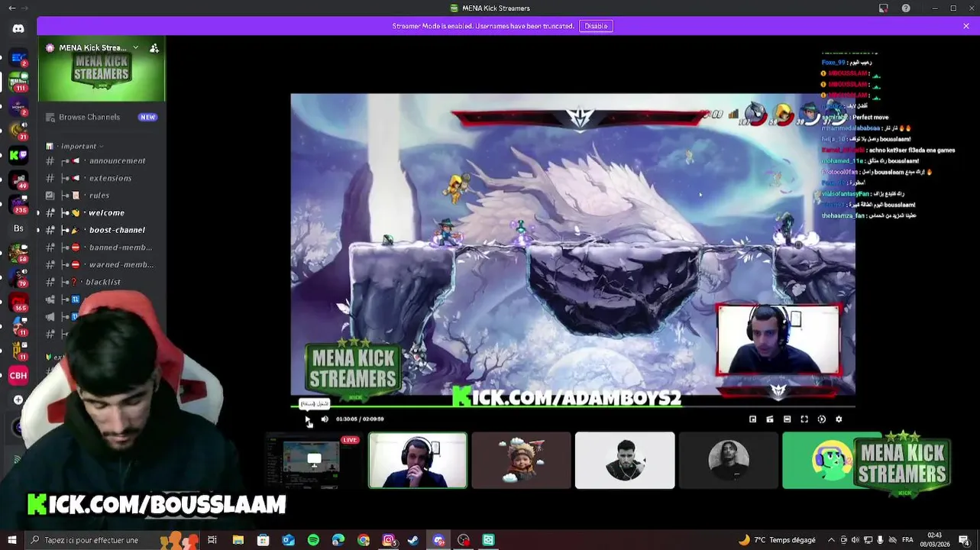Open Edge browser from the taskbar
The height and width of the screenshot is (550, 980).
point(338,540)
